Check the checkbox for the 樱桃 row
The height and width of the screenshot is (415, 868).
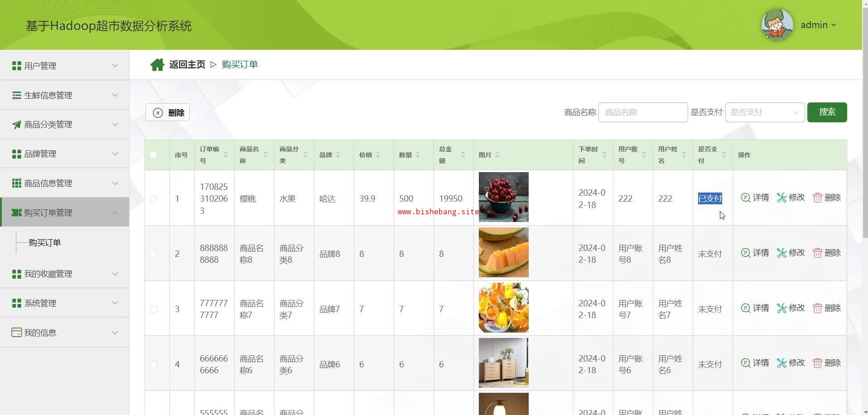pos(153,199)
